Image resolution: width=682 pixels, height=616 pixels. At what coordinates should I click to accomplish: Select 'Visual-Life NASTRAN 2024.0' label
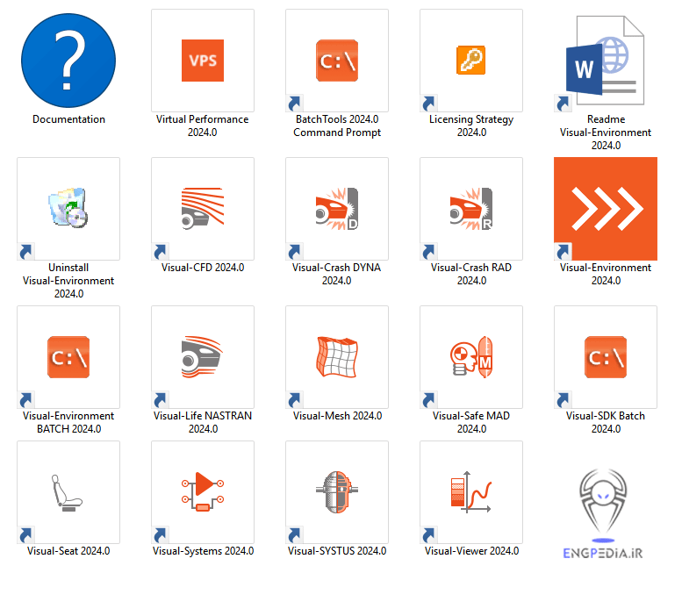click(x=203, y=422)
